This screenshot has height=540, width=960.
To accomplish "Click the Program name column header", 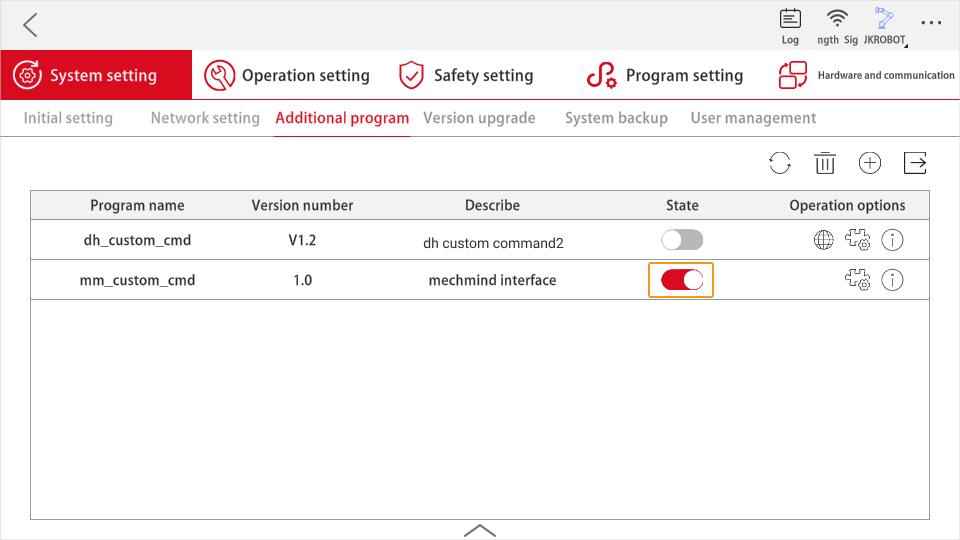I will click(137, 205).
